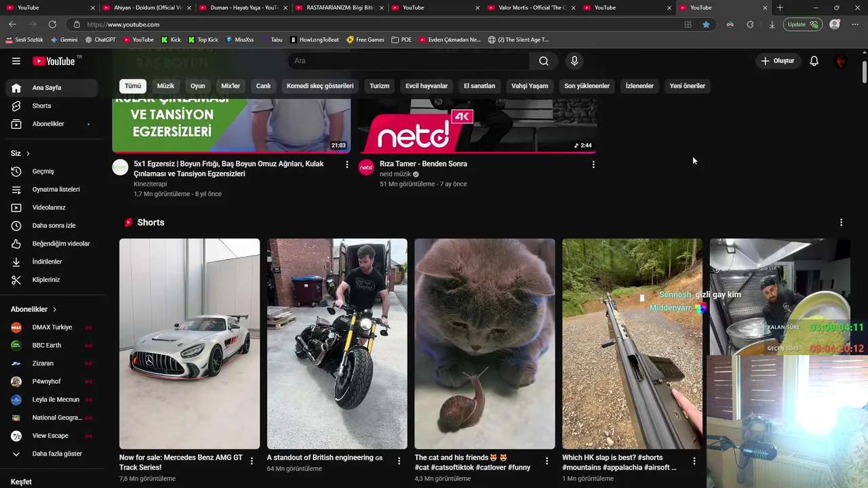This screenshot has width=868, height=488.
Task: Open Daha sonra izle list
Action: tap(52, 226)
